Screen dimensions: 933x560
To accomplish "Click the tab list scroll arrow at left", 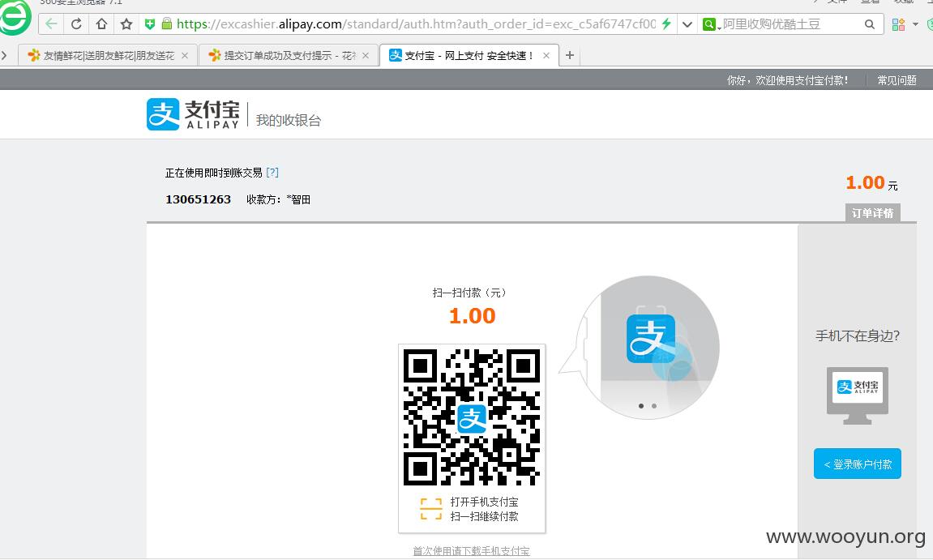I will [x=5, y=55].
